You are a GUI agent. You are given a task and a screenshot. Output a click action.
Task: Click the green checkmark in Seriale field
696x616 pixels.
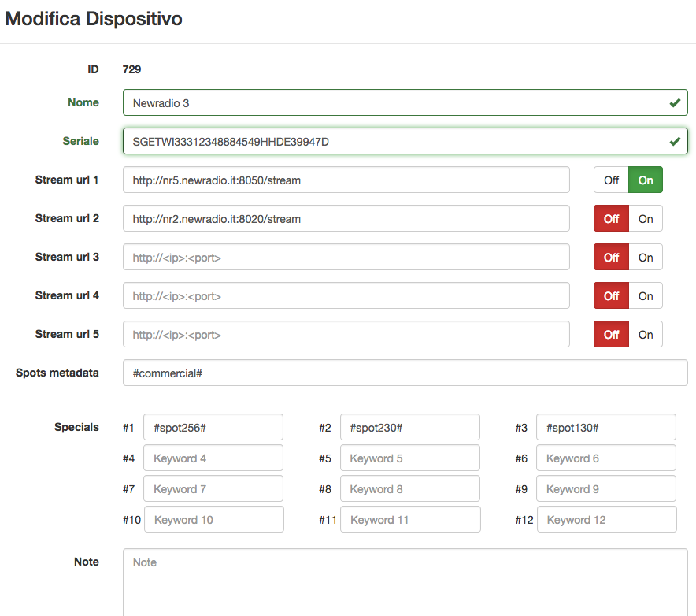coord(675,142)
